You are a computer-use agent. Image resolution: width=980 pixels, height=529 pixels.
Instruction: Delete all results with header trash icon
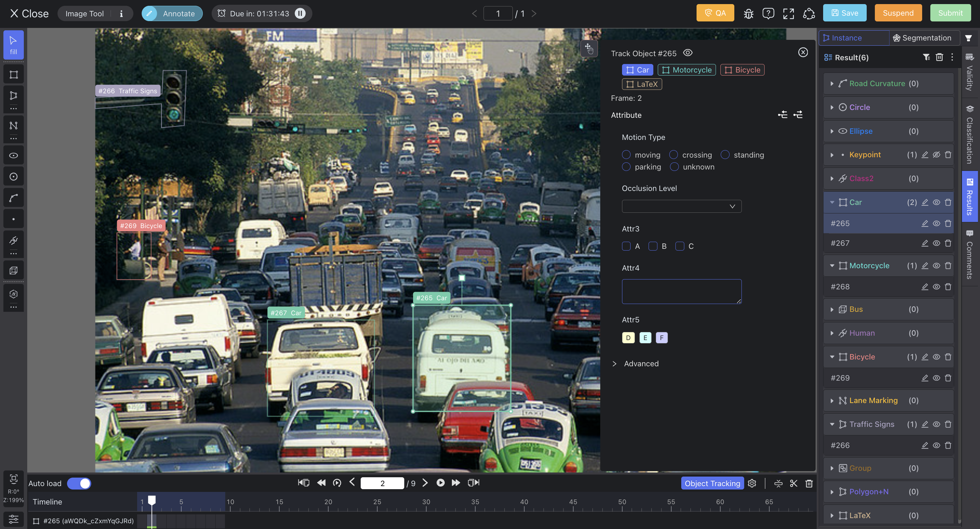[939, 58]
